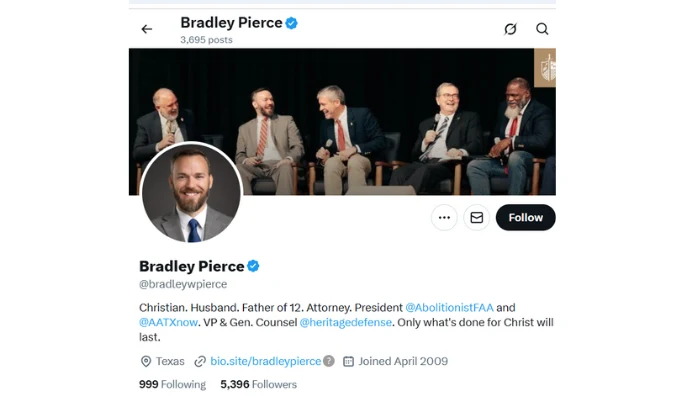This screenshot has width=700, height=400.
Task: Open the @AATXnow mention link
Action: pyautogui.click(x=168, y=322)
